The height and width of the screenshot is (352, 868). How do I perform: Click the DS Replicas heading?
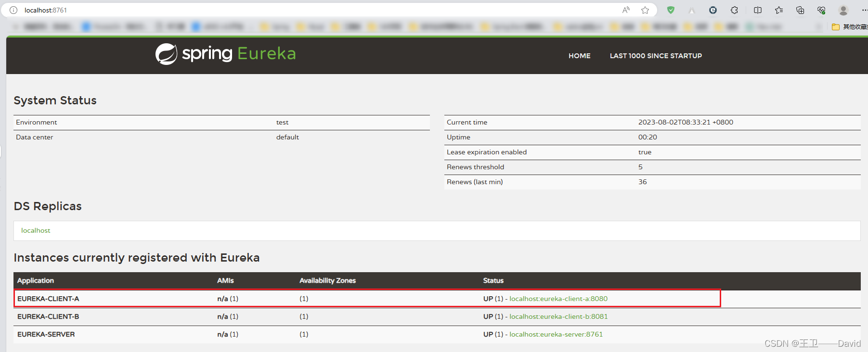[x=48, y=206]
